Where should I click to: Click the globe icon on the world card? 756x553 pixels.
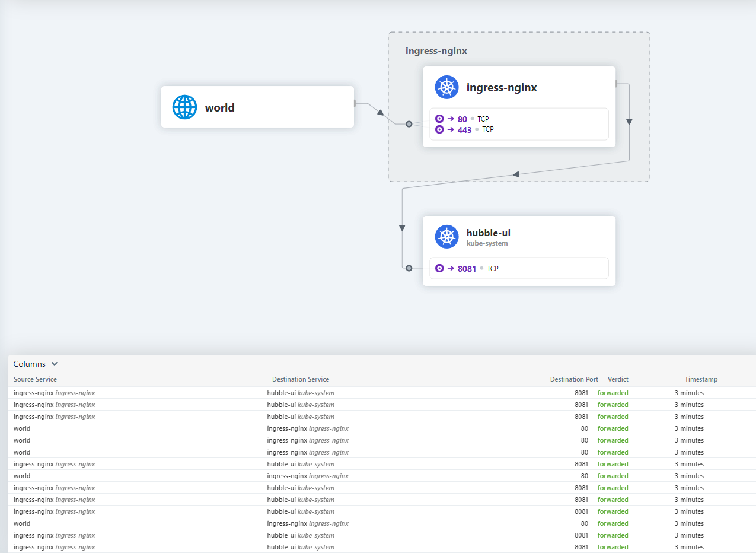184,107
